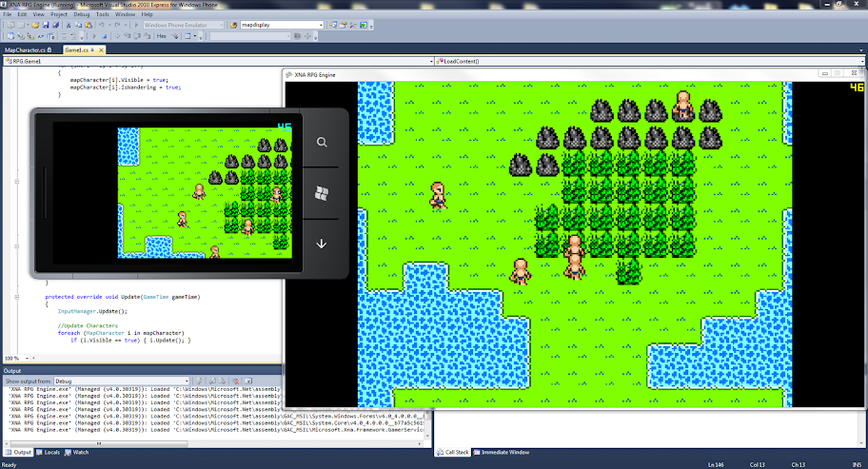The height and width of the screenshot is (469, 868).
Task: Click the Find Message in Code icon in Output
Action: [199, 381]
